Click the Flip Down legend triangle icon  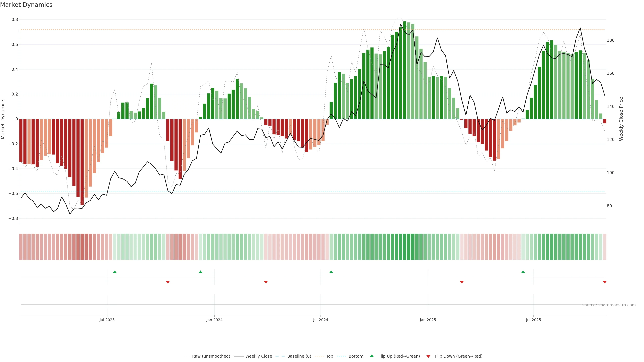(428, 356)
